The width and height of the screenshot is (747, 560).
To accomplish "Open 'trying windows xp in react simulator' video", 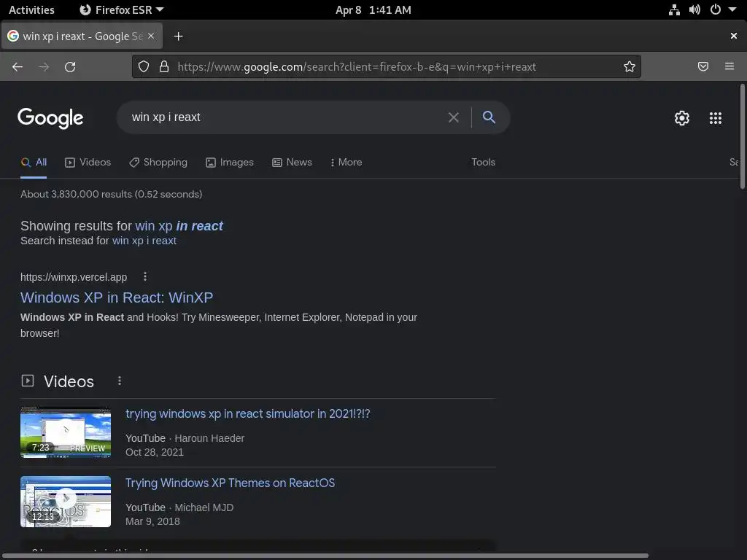I will (248, 414).
